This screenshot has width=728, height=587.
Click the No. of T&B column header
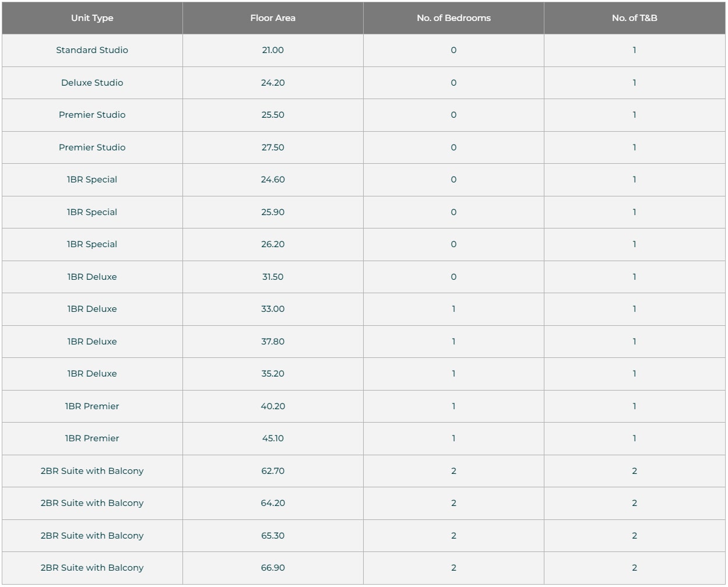(634, 18)
